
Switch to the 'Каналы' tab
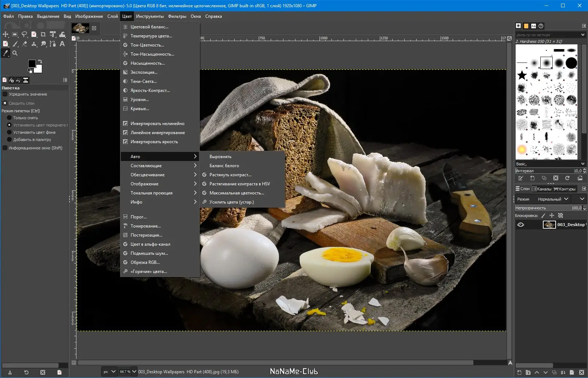click(x=542, y=189)
